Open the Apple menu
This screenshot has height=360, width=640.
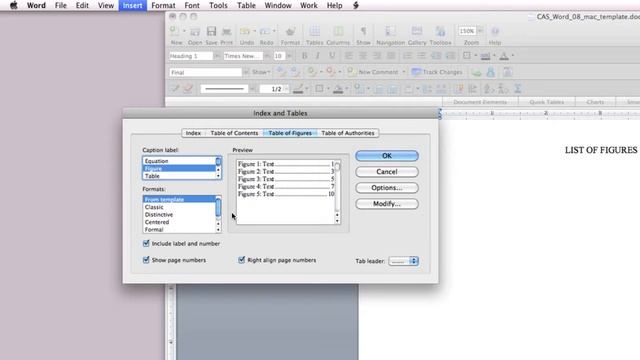click(13, 5)
